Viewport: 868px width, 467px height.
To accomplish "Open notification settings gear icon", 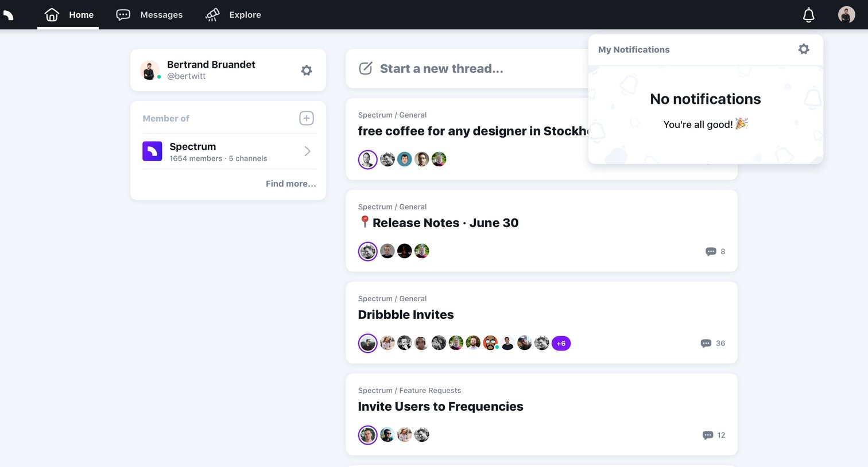I will click(804, 49).
